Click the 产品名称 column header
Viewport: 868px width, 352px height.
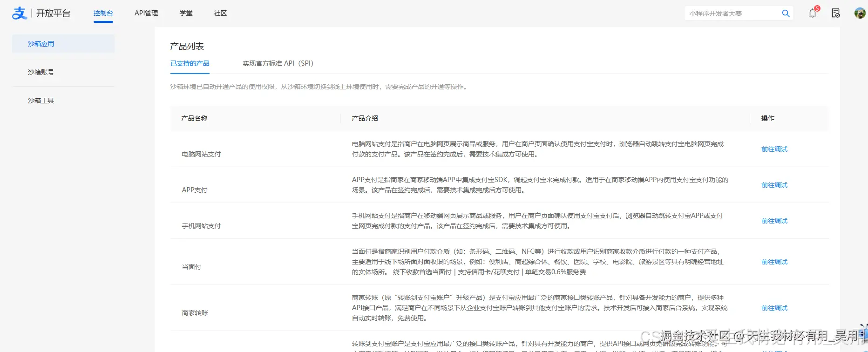click(x=194, y=118)
